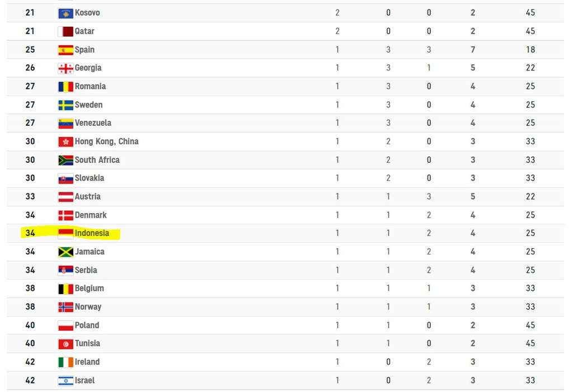Click the Tunisia flag icon
This screenshot has width=573, height=392.
(66, 344)
